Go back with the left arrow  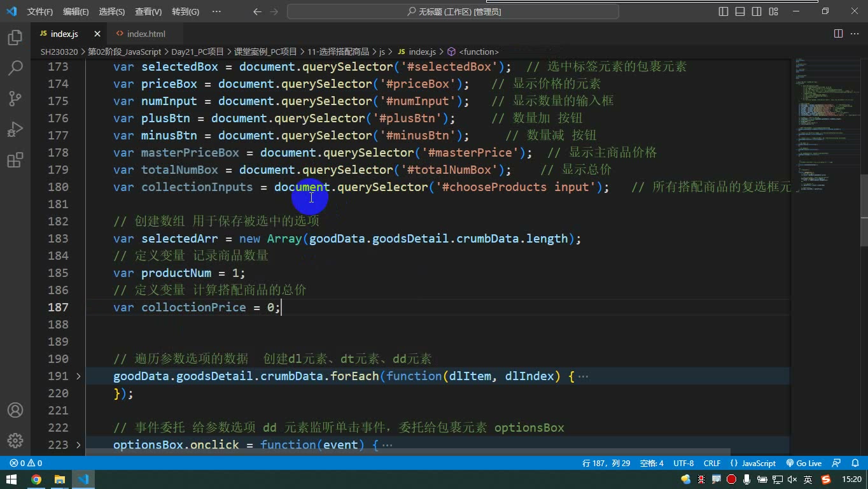[x=256, y=11]
